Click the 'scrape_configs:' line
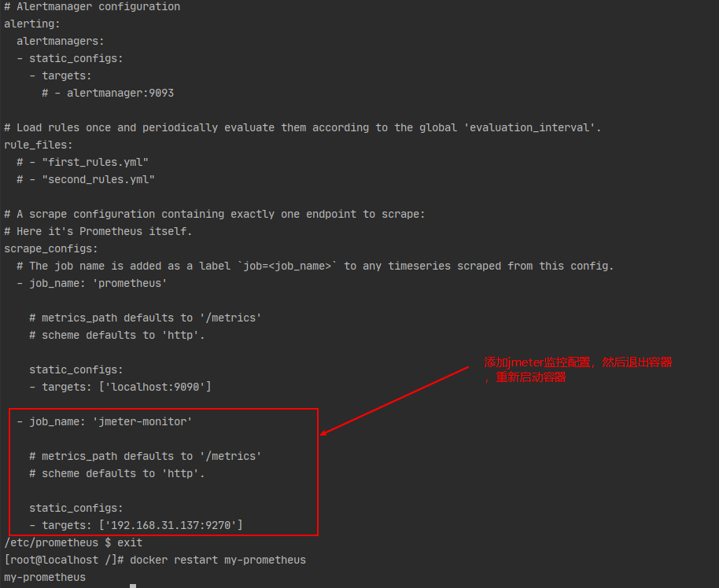This screenshot has height=588, width=719. [51, 249]
